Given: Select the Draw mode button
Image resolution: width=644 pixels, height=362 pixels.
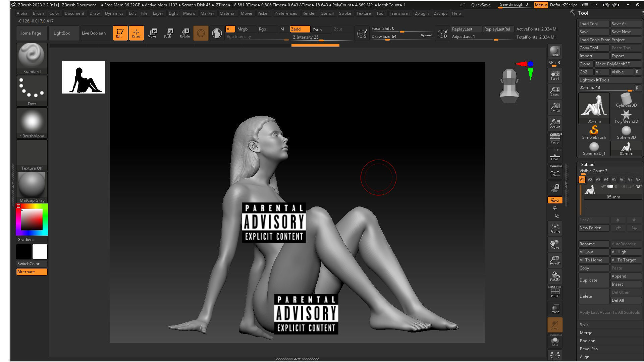Looking at the screenshot, I should click(x=136, y=33).
